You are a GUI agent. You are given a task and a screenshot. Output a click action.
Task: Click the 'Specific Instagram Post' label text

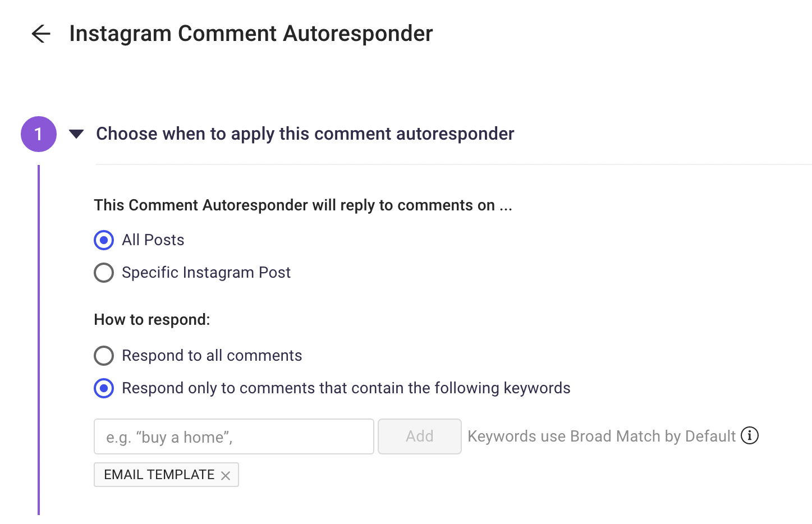(x=206, y=273)
